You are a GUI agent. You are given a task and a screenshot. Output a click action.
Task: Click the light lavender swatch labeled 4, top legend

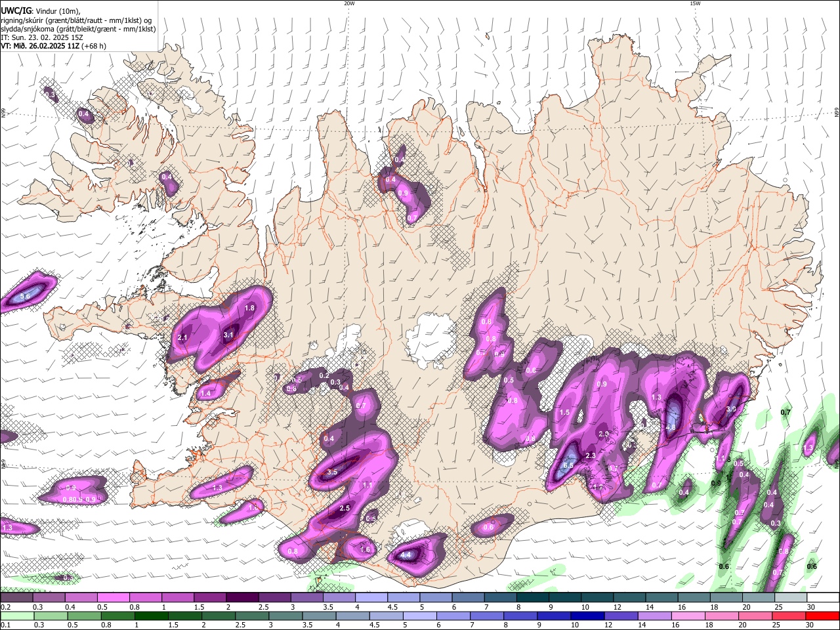(x=370, y=598)
